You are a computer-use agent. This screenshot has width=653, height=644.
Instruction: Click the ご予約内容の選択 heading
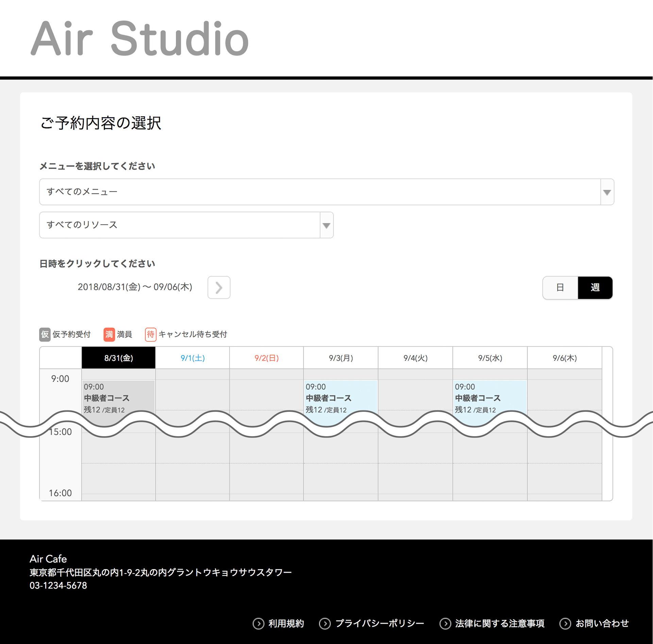click(101, 123)
